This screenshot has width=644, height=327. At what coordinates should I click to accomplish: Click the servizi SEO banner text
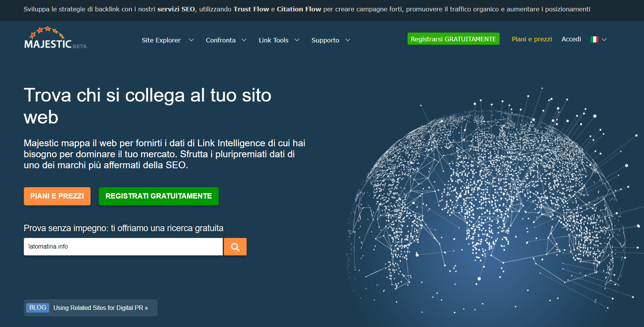[176, 9]
